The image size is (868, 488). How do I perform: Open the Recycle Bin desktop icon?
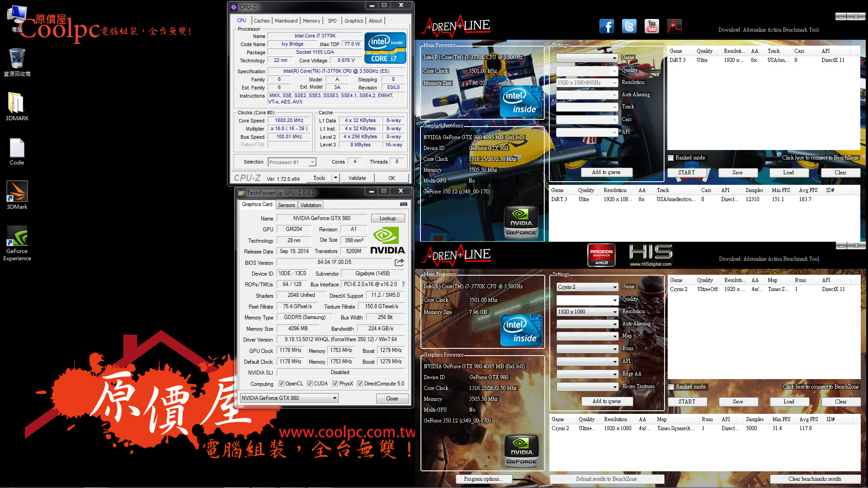[x=17, y=62]
